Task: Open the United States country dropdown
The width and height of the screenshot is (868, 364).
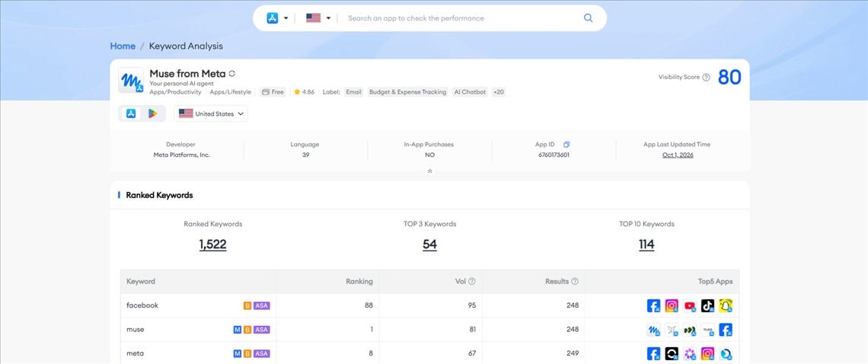Action: point(211,113)
